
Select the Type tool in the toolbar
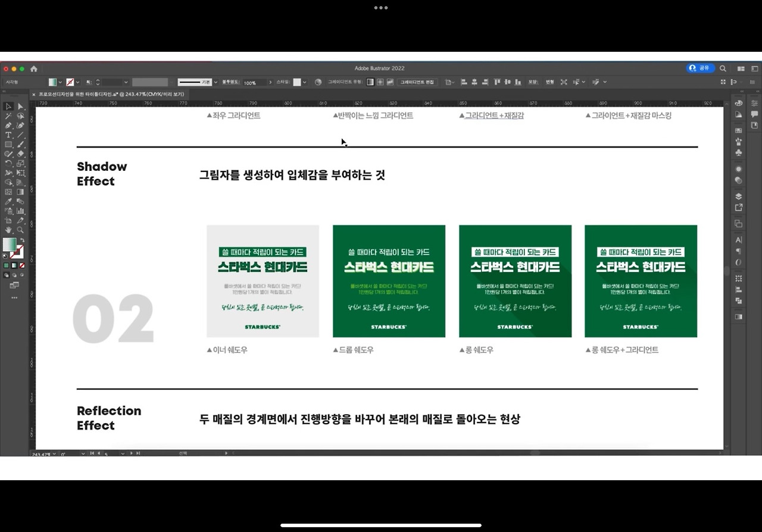[8, 134]
